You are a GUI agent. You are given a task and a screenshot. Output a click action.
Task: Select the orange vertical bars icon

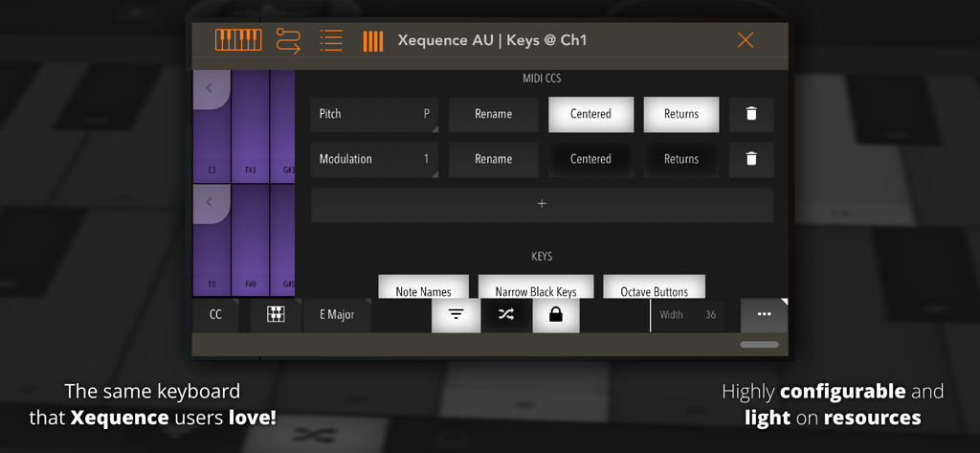(372, 41)
